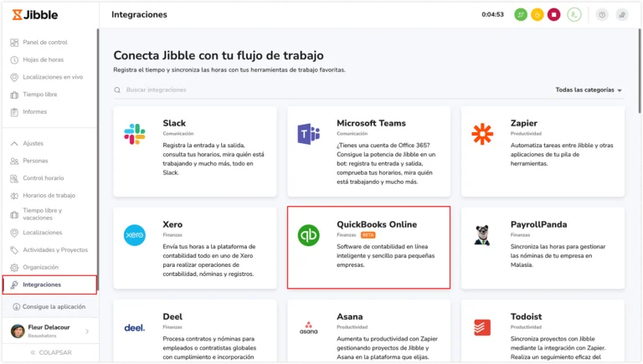Open Informes menu item

[x=35, y=112]
